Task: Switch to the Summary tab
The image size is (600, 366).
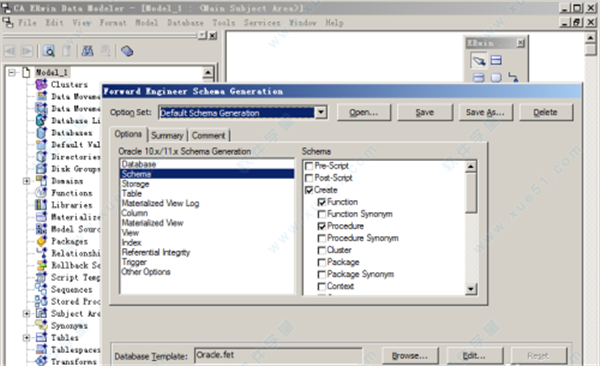Action: [x=167, y=136]
